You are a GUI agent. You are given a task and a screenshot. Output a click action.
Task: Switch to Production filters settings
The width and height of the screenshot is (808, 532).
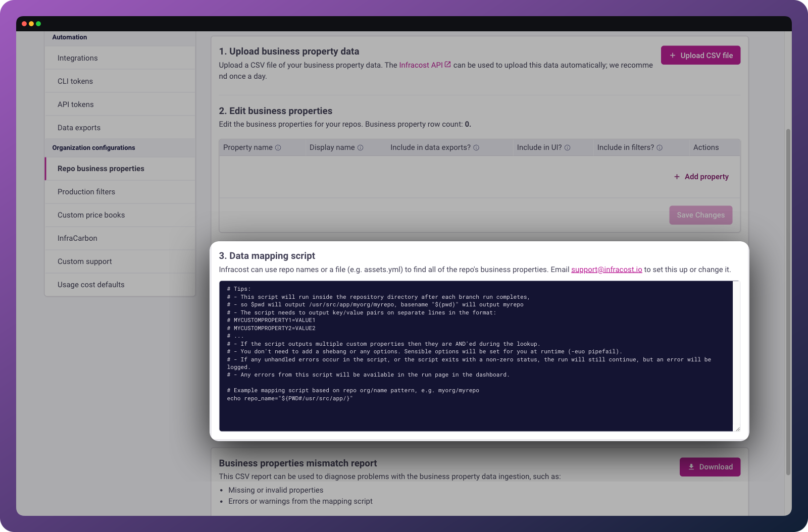click(x=86, y=191)
